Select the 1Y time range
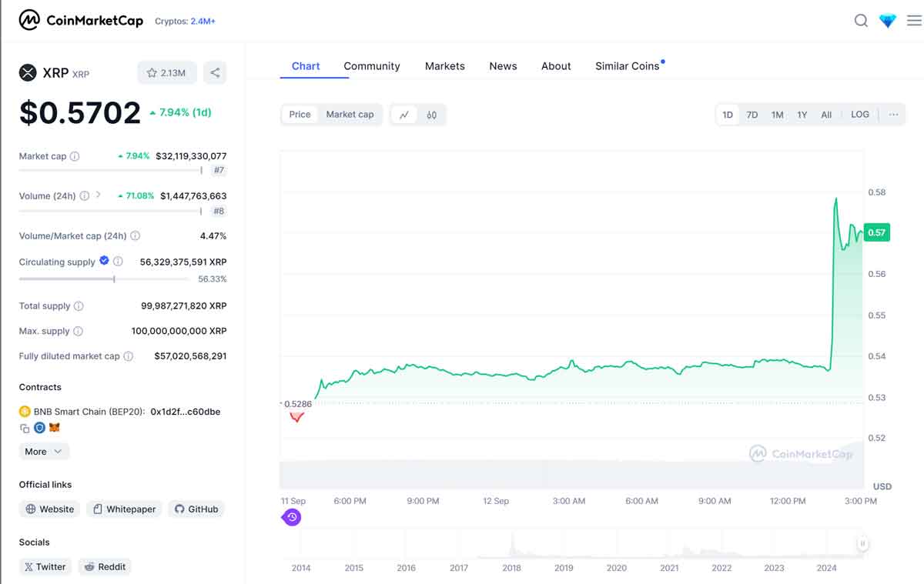The height and width of the screenshot is (584, 924). [802, 115]
